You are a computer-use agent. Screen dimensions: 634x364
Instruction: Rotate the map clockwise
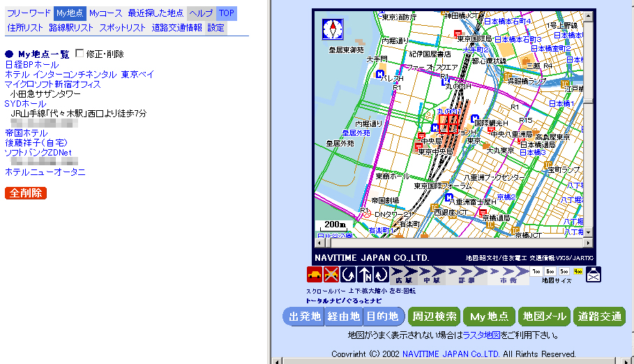(x=381, y=274)
